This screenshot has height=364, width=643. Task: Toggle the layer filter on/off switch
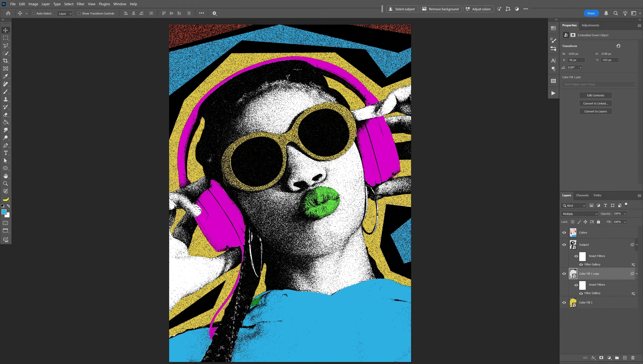(x=626, y=205)
